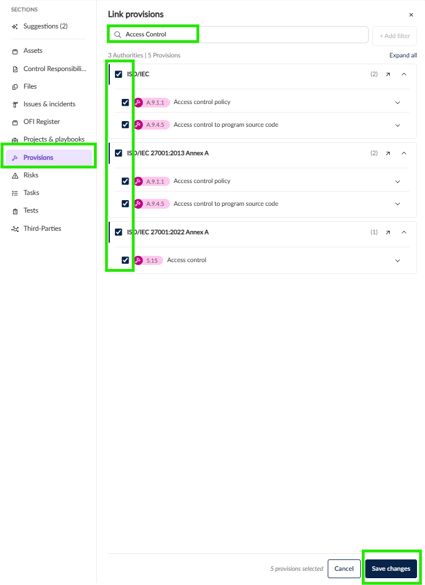Uncheck the ISO/IEC authority checkbox
This screenshot has height=585, width=425.
(x=119, y=74)
